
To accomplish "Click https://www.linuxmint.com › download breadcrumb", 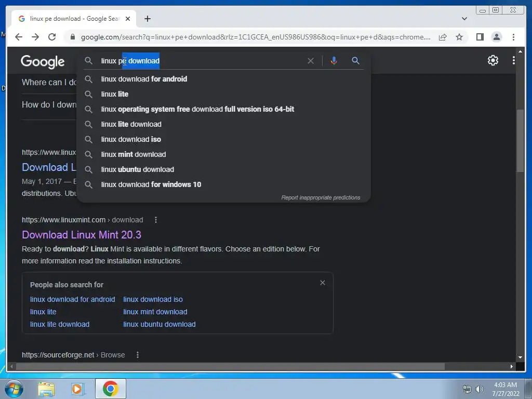I will tap(83, 220).
